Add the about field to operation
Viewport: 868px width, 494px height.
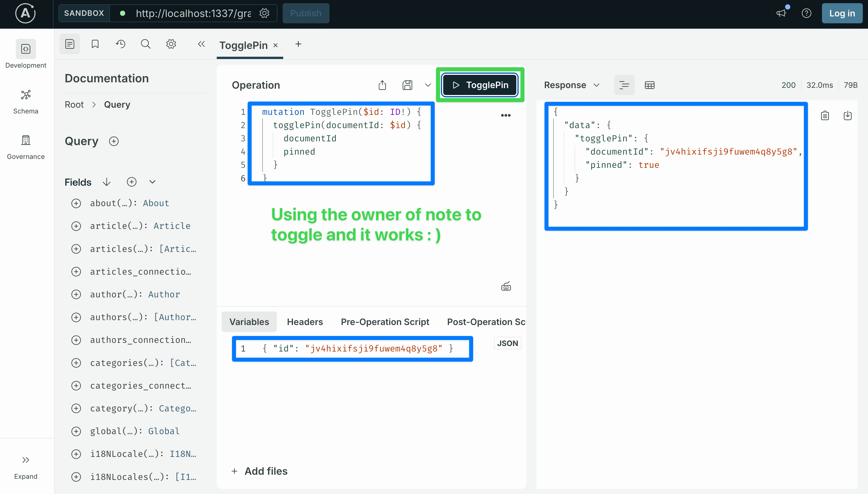pyautogui.click(x=76, y=203)
